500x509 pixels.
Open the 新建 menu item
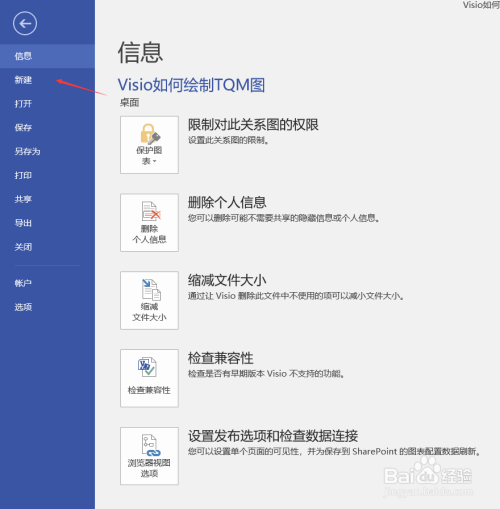point(47,80)
